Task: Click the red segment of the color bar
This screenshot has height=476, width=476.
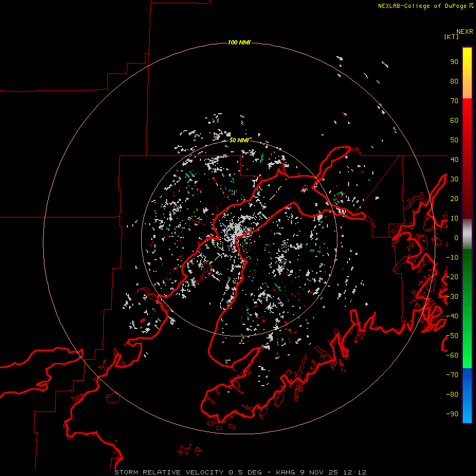Action: 467,159
